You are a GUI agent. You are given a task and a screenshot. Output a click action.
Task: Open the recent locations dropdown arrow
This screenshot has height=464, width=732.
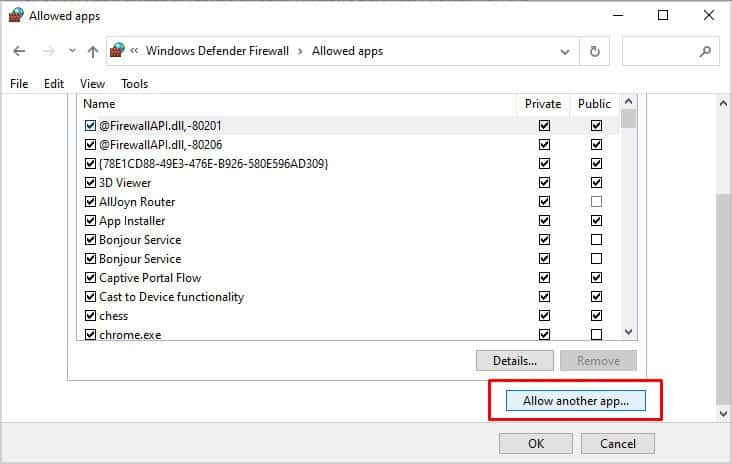click(x=72, y=50)
